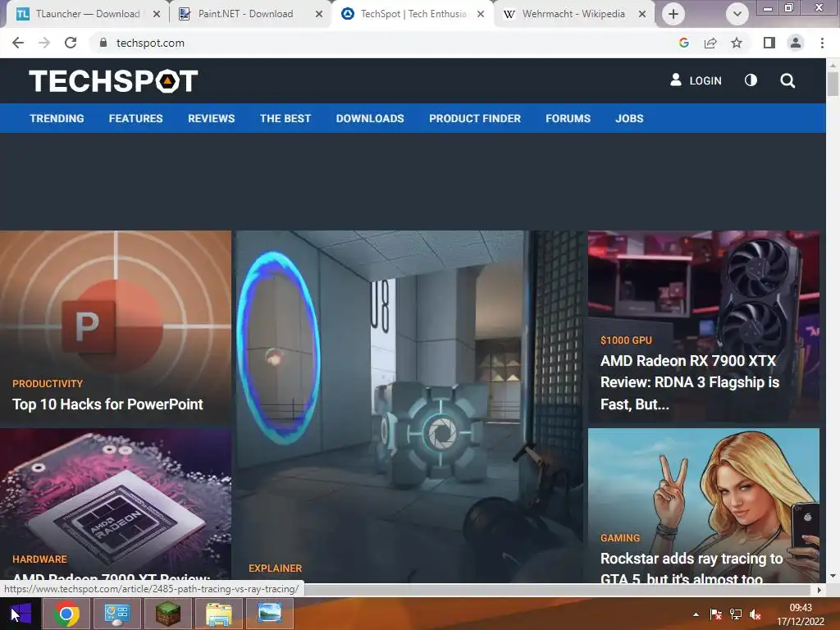Screen dimensions: 840x630
Task: Open the Google icon in address bar
Action: (x=683, y=43)
